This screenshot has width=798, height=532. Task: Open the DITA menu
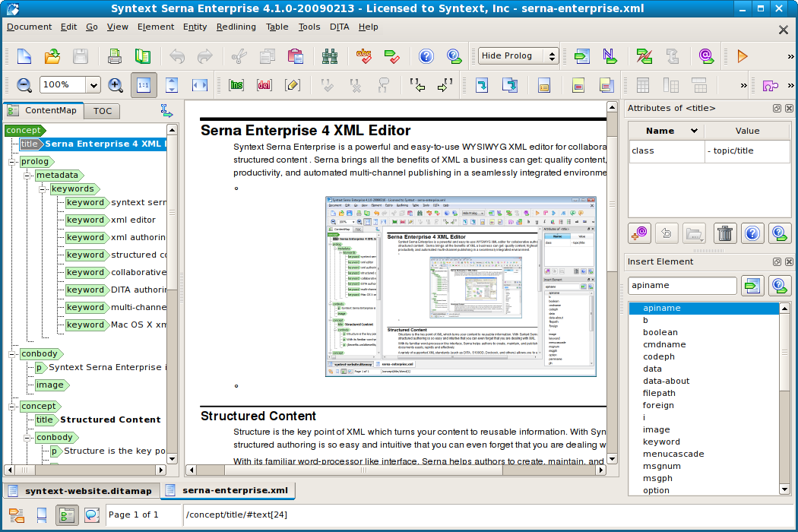340,27
